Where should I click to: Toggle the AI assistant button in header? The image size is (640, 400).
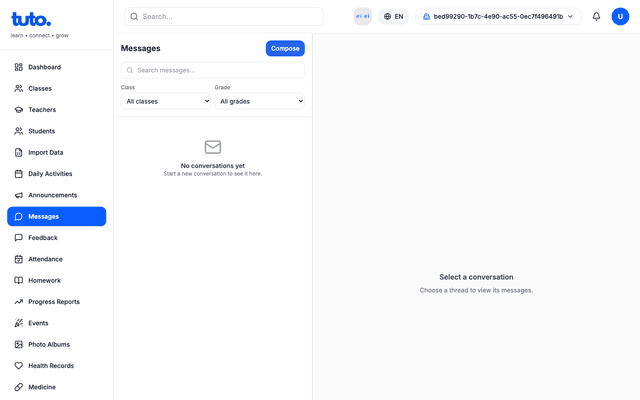point(362,16)
